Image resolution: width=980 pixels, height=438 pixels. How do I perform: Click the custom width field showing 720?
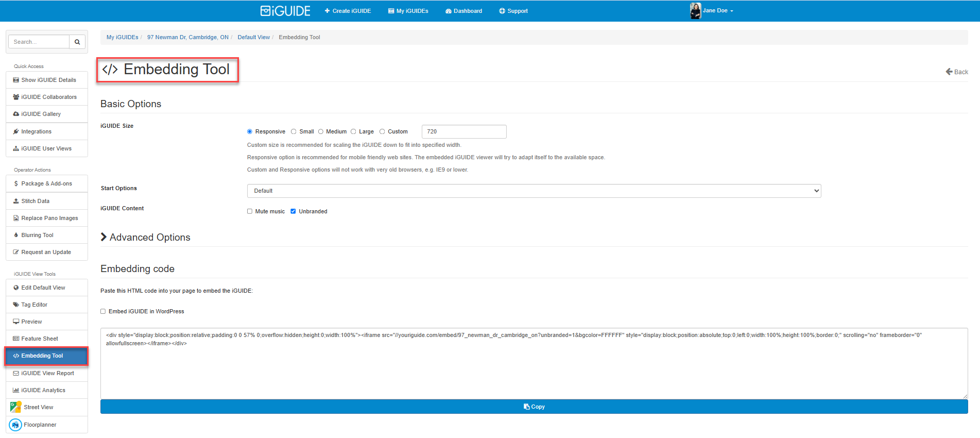(x=464, y=131)
